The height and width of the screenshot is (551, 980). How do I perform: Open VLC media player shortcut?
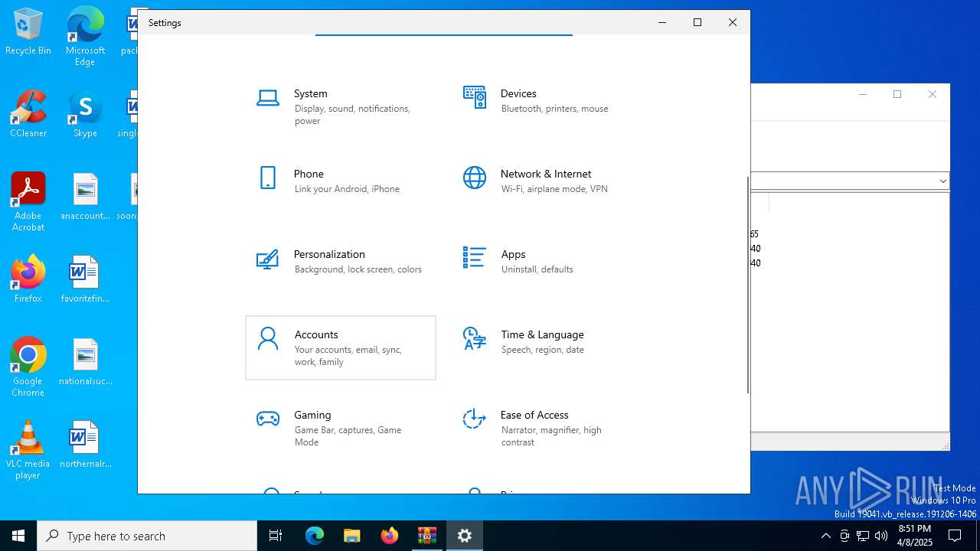[28, 450]
